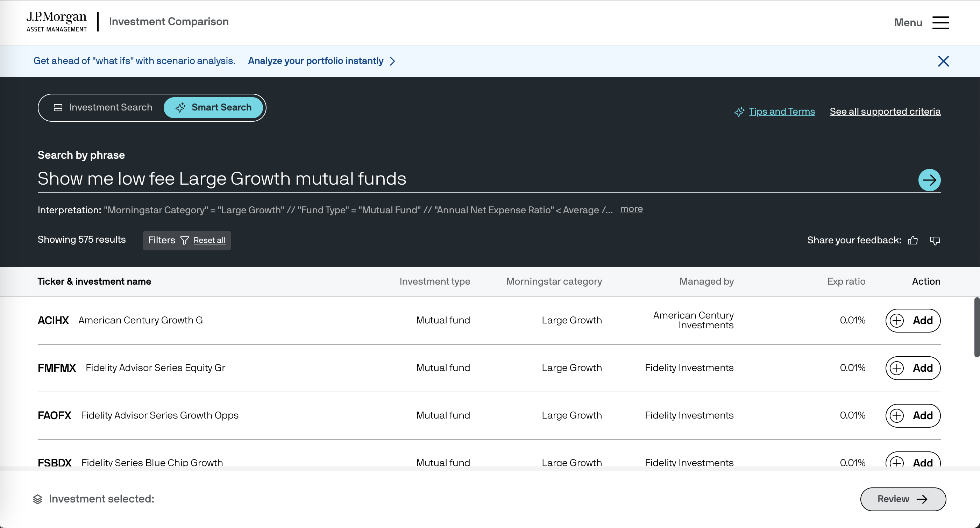Select the Smart Search toggle
This screenshot has width=980, height=528.
pos(213,108)
